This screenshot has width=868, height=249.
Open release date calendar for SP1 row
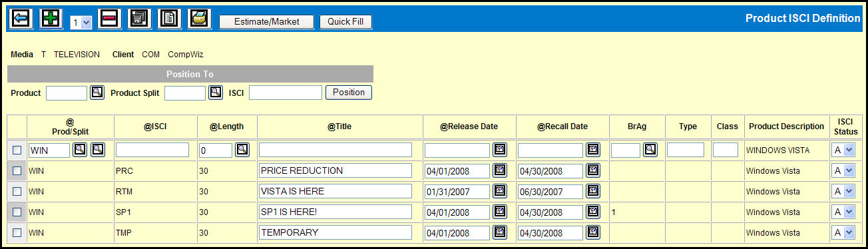click(x=500, y=212)
